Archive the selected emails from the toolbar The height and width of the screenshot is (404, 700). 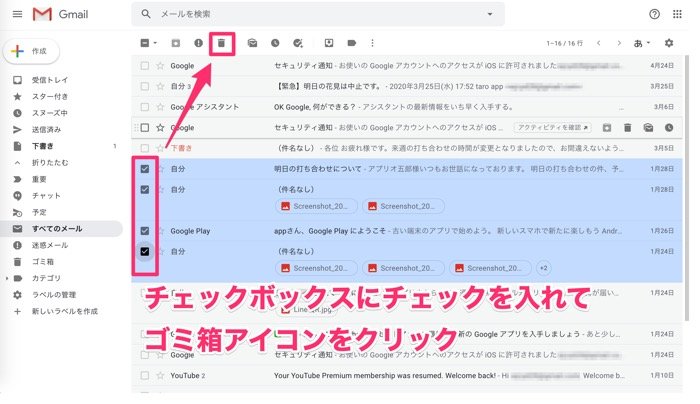(176, 43)
